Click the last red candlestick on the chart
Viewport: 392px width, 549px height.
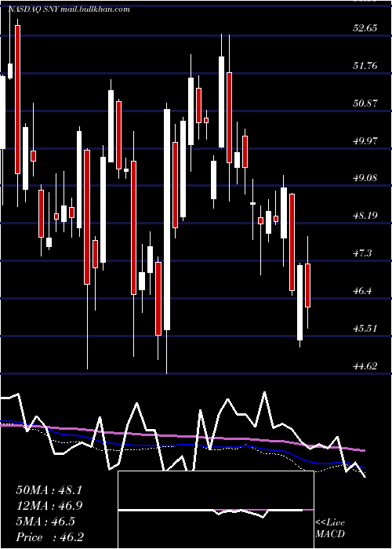[308, 285]
